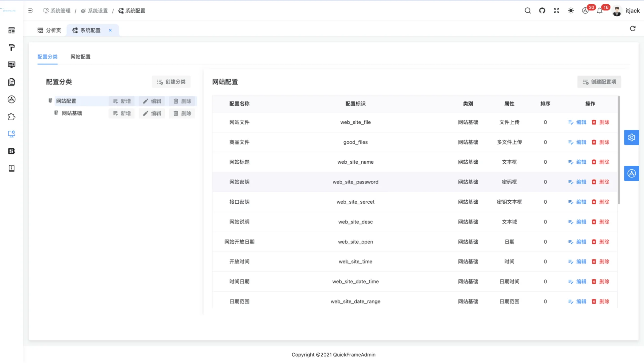The width and height of the screenshot is (644, 363).
Task: Click the 创建分类 button
Action: point(171,82)
